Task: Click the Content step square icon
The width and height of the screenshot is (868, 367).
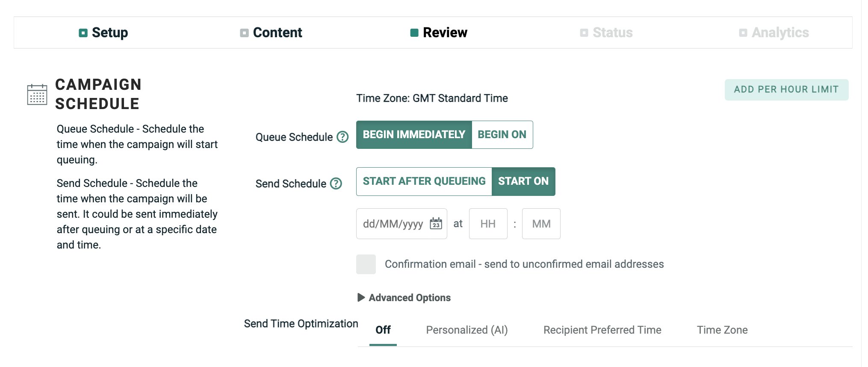Action: 244,33
